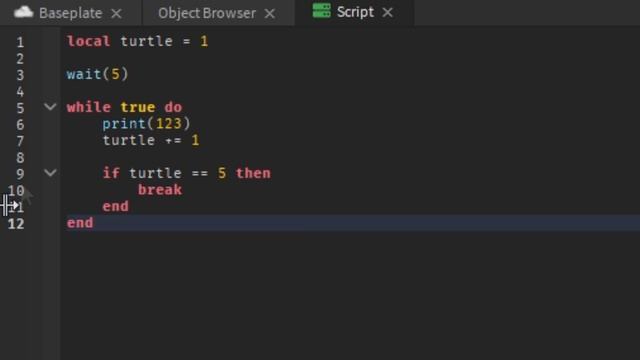Switch to the Object Browser tab
This screenshot has height=360, width=640.
click(207, 13)
